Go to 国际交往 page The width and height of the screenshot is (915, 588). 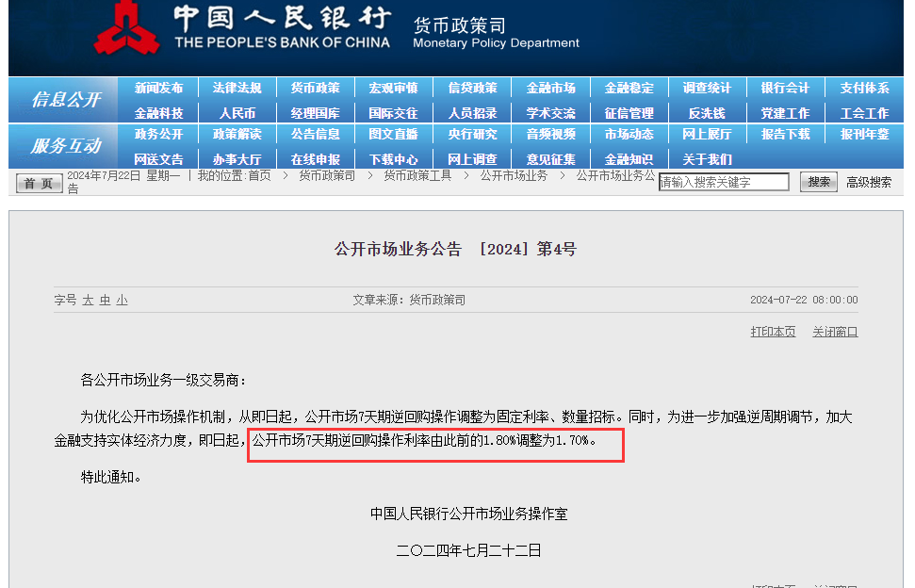(x=393, y=113)
